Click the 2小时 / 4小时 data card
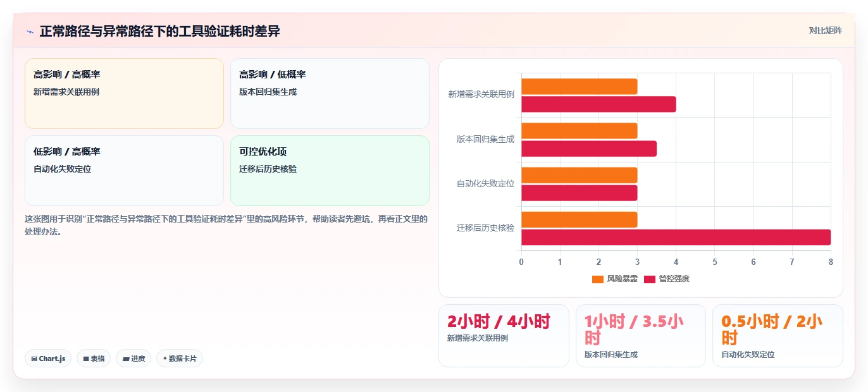 click(x=504, y=336)
